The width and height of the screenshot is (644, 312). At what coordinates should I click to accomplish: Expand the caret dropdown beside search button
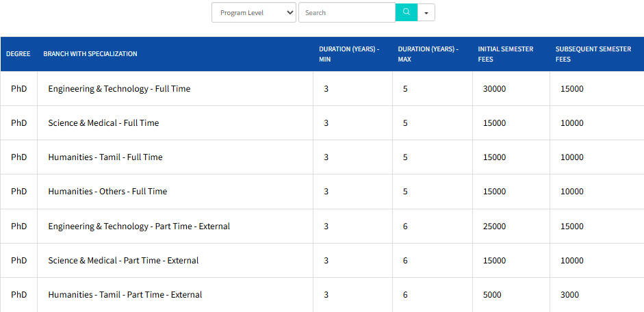point(426,12)
